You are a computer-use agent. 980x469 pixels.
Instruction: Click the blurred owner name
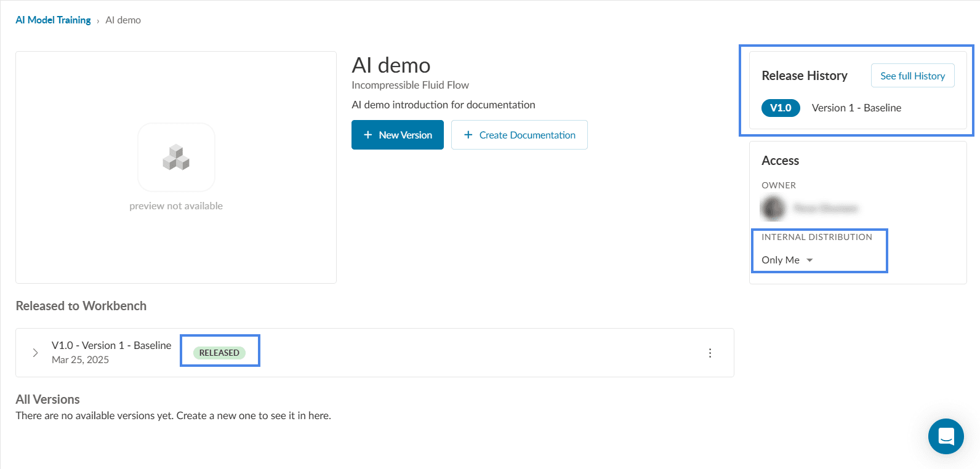tap(825, 209)
